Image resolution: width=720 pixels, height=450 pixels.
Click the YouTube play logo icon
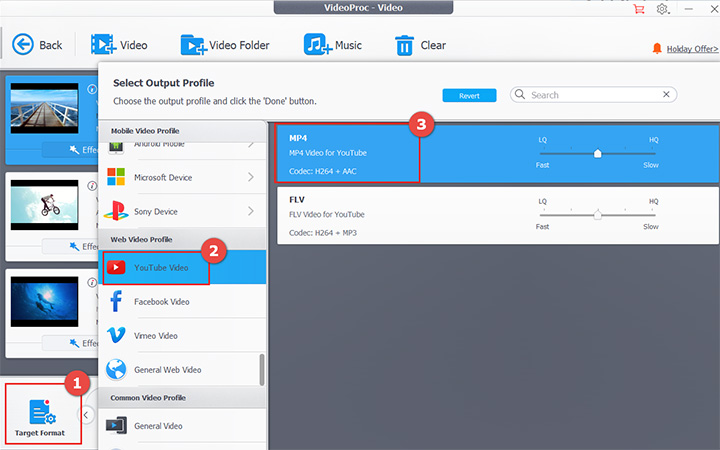coord(116,267)
